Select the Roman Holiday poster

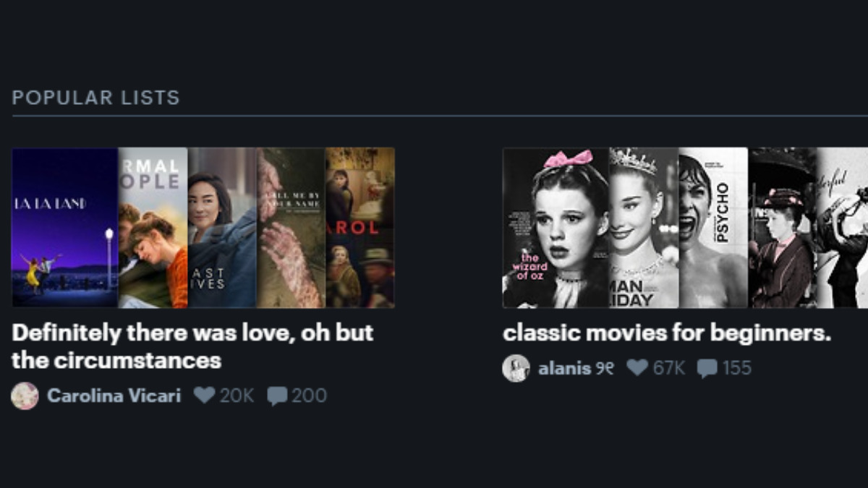644,228
